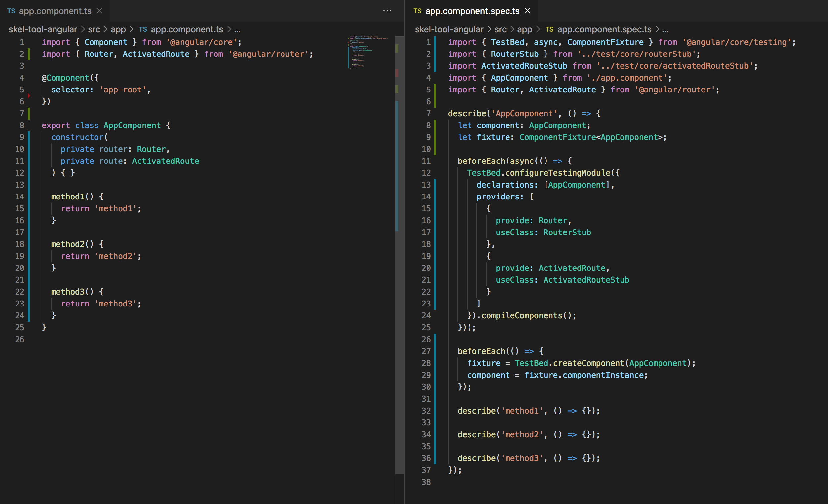Expand the right breadcrumb trailing ellipsis
Viewport: 828px width, 504px height.
click(665, 30)
